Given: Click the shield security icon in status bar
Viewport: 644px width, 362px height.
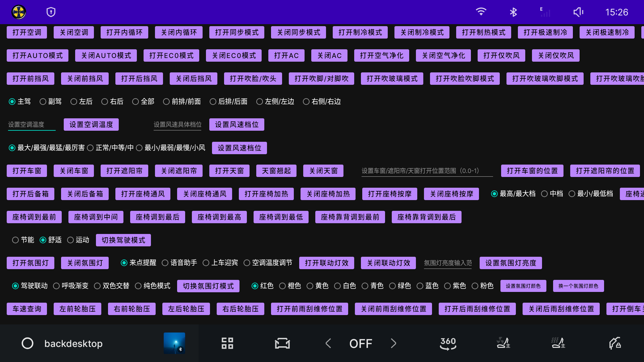Looking at the screenshot, I should tap(51, 12).
